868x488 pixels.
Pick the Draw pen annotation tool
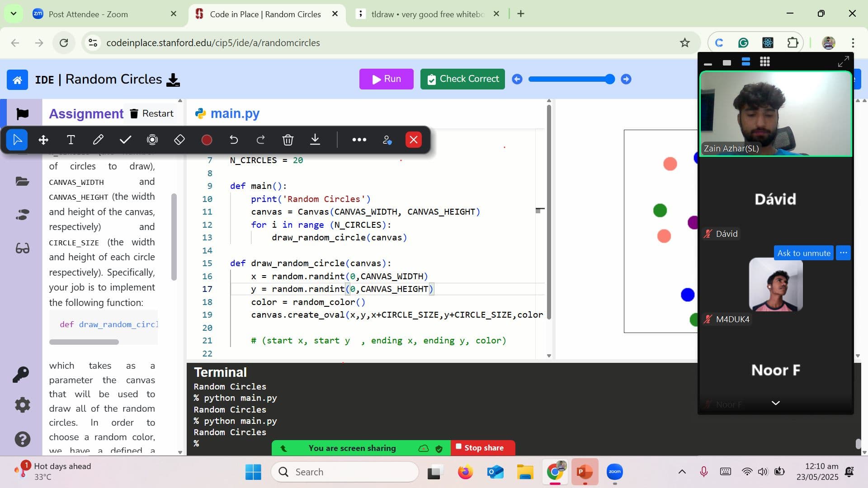click(x=98, y=140)
